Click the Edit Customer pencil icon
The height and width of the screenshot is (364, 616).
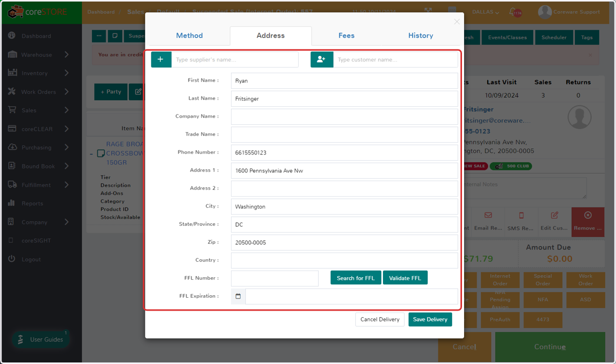coord(554,216)
